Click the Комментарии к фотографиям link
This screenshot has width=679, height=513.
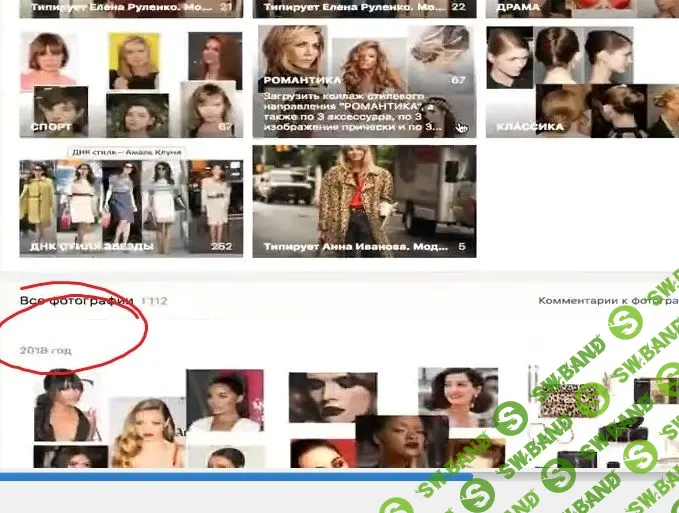(x=607, y=300)
